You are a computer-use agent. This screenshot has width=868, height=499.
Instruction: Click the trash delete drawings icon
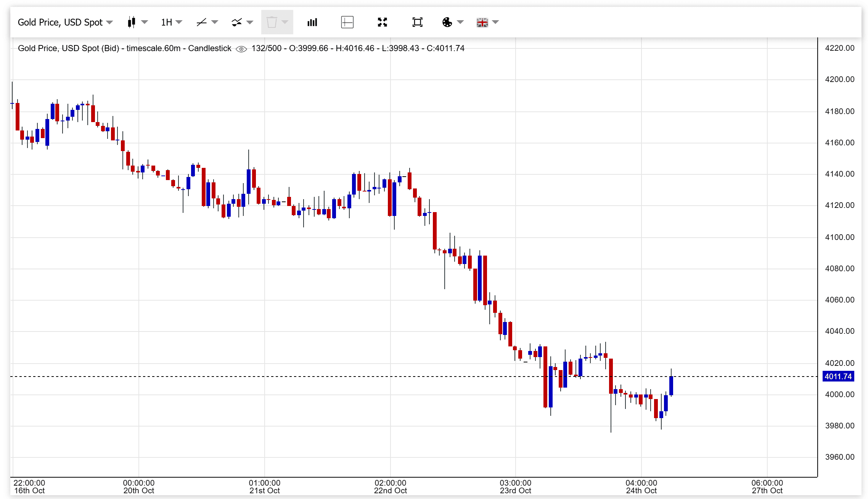point(272,22)
